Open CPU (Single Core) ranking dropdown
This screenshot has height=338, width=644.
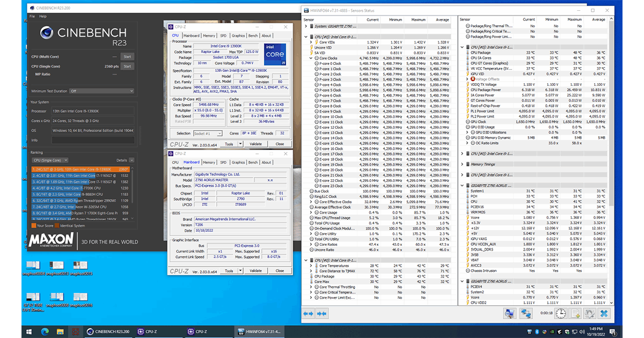[50, 160]
